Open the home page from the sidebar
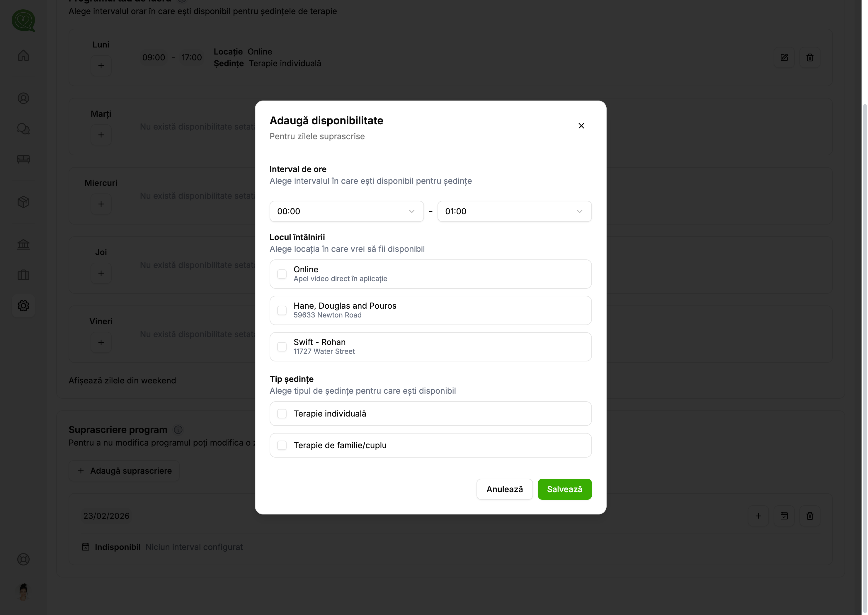The height and width of the screenshot is (615, 868). (23, 55)
